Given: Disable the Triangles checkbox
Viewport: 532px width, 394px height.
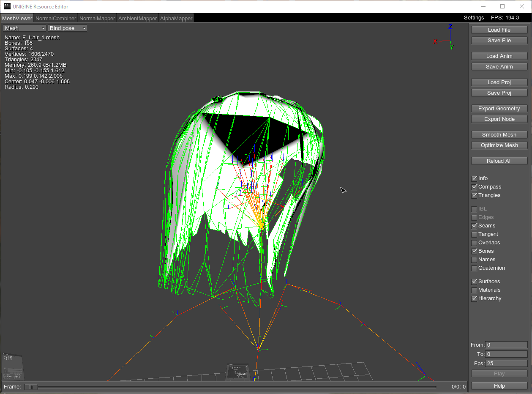Looking at the screenshot, I should pos(474,195).
